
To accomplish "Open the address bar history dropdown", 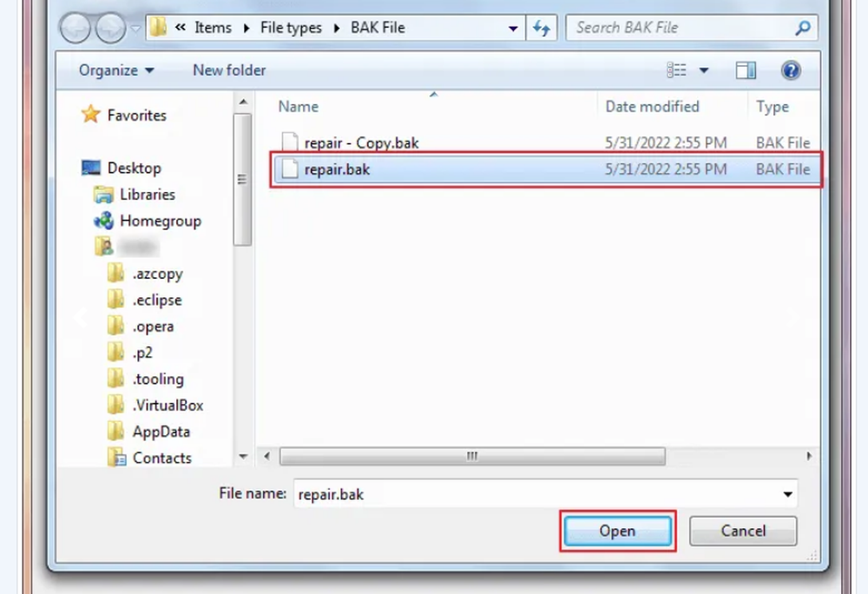I will [513, 29].
